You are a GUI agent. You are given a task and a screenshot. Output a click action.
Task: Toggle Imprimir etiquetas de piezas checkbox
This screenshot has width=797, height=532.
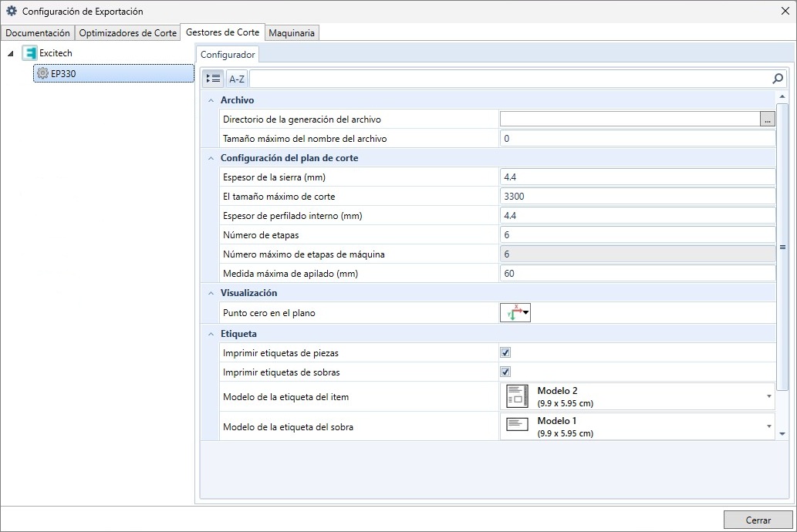pyautogui.click(x=505, y=352)
